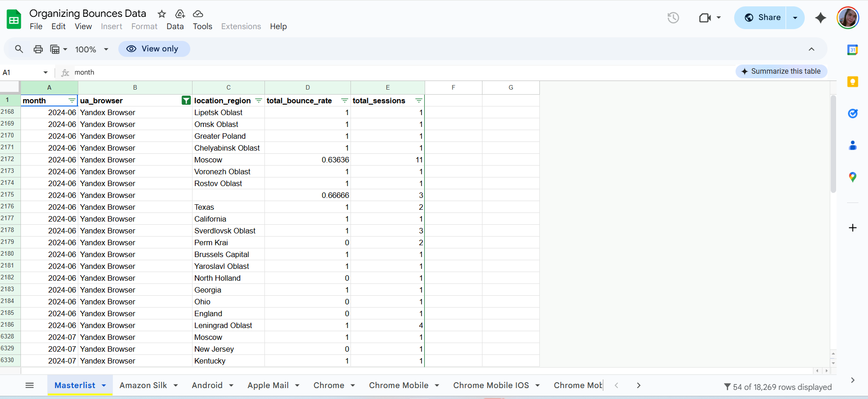
Task: Open the Gemini sparkle icon
Action: tap(820, 18)
